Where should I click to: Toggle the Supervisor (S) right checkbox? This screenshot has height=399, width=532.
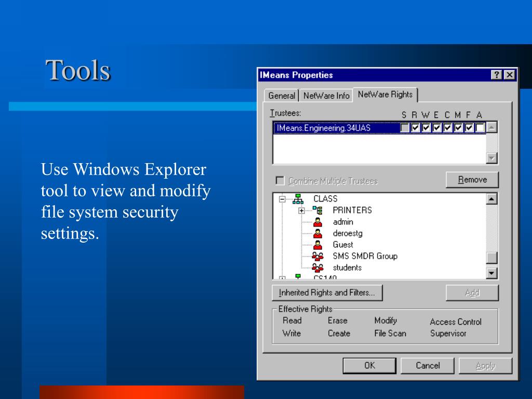click(404, 128)
